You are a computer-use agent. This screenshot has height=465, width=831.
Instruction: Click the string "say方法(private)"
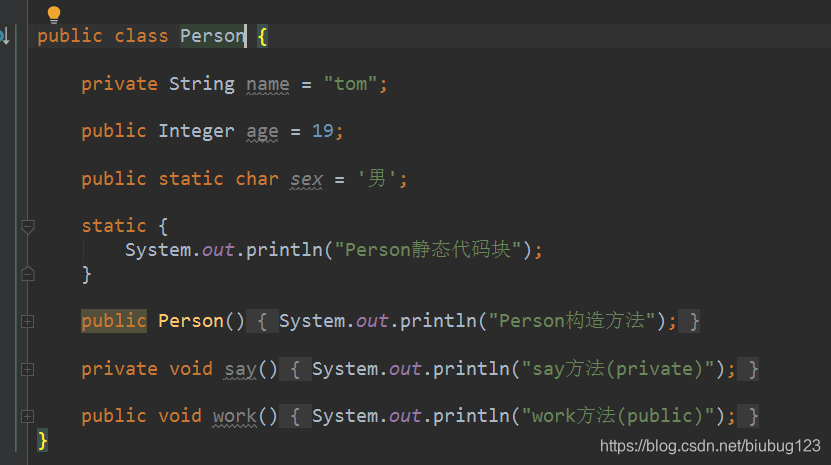pyautogui.click(x=618, y=369)
